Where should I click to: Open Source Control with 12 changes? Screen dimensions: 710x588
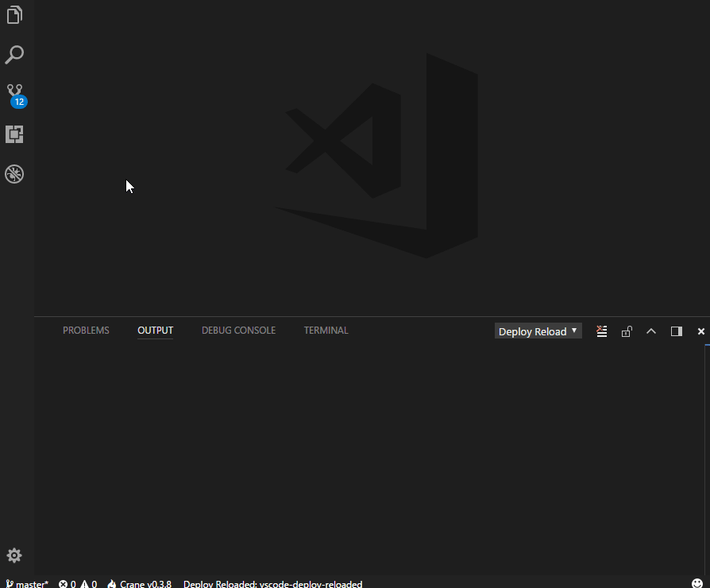[17, 95]
